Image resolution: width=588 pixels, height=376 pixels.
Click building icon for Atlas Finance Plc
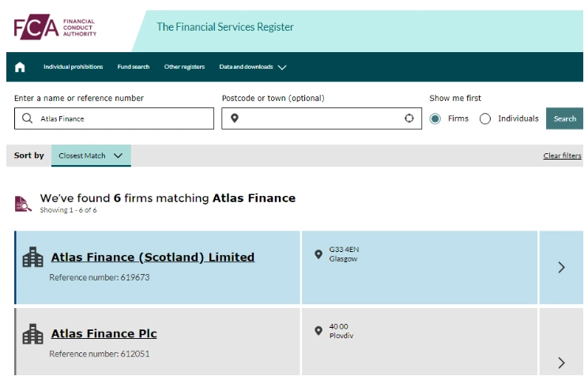pyautogui.click(x=33, y=334)
